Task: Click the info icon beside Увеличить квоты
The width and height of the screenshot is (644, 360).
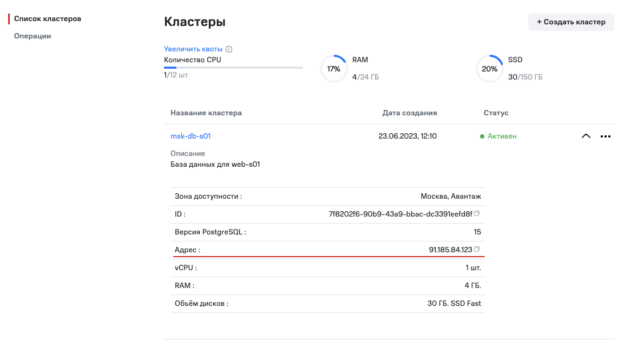Action: 229,49
